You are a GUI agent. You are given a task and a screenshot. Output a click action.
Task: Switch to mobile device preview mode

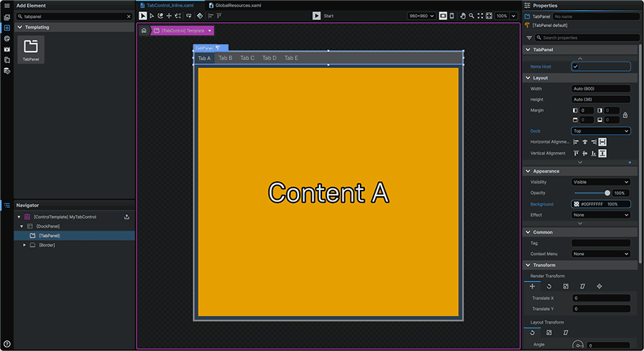coord(452,16)
